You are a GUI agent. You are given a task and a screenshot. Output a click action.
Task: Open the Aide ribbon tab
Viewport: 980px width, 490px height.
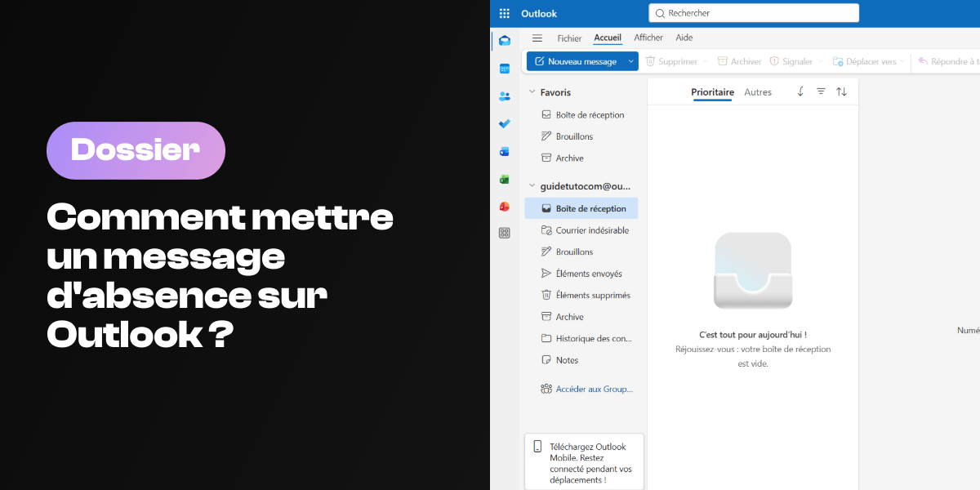(684, 38)
